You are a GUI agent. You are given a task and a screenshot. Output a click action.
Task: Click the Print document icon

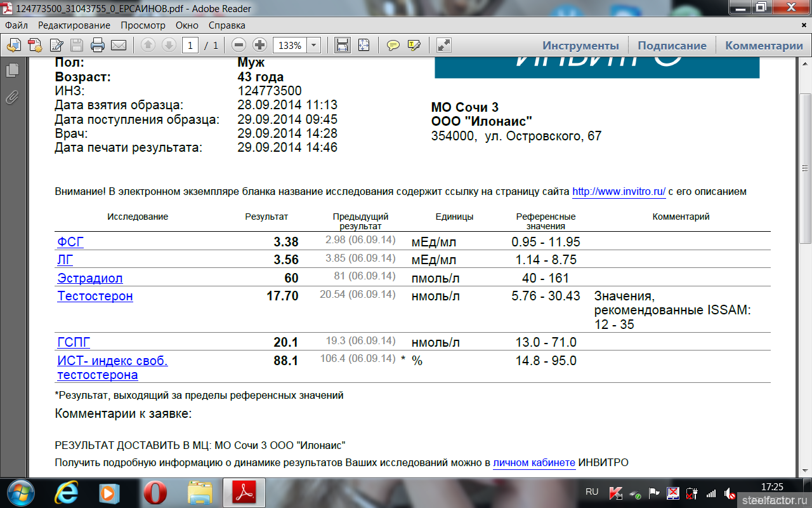point(97,45)
